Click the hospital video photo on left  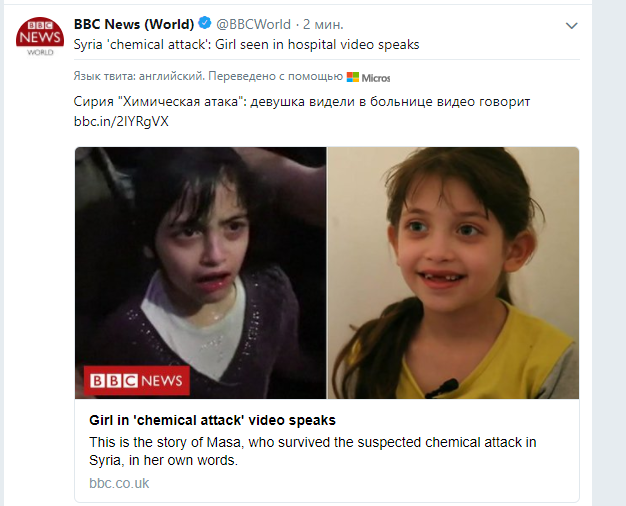click(200, 273)
